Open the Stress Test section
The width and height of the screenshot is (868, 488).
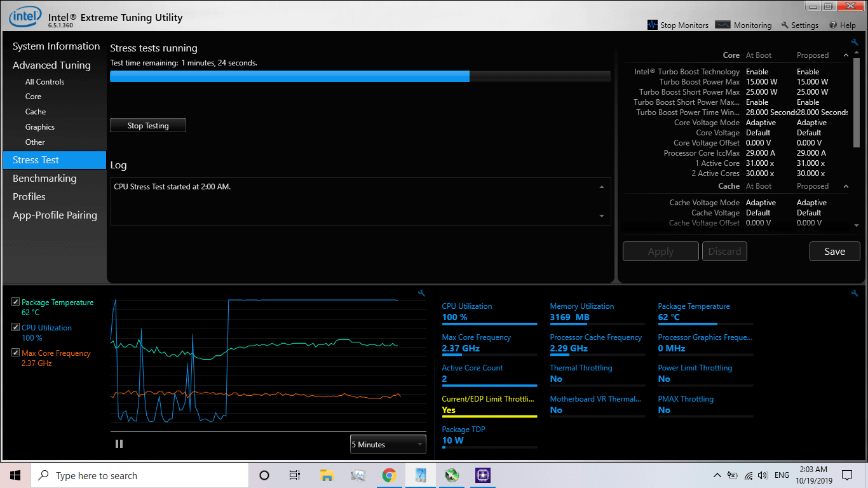tap(55, 160)
